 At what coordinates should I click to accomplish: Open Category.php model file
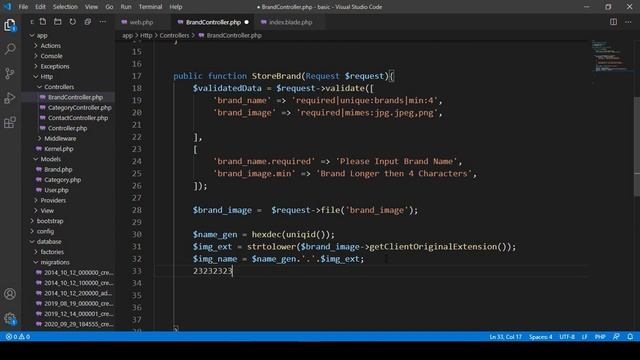coord(62,180)
